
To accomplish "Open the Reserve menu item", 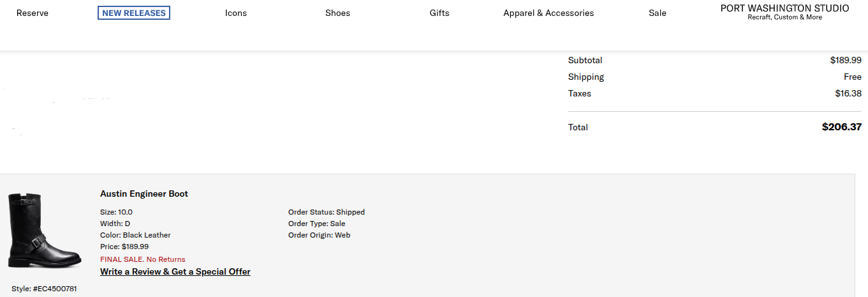I will pos(33,13).
